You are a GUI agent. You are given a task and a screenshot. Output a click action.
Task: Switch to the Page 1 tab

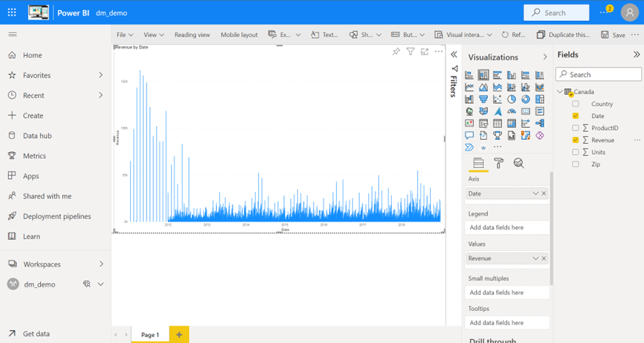pos(150,335)
